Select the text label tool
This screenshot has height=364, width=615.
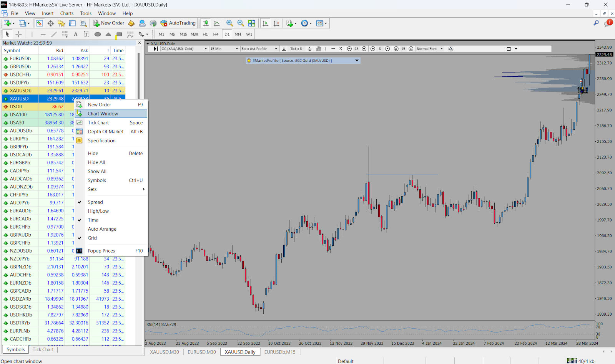pos(86,34)
